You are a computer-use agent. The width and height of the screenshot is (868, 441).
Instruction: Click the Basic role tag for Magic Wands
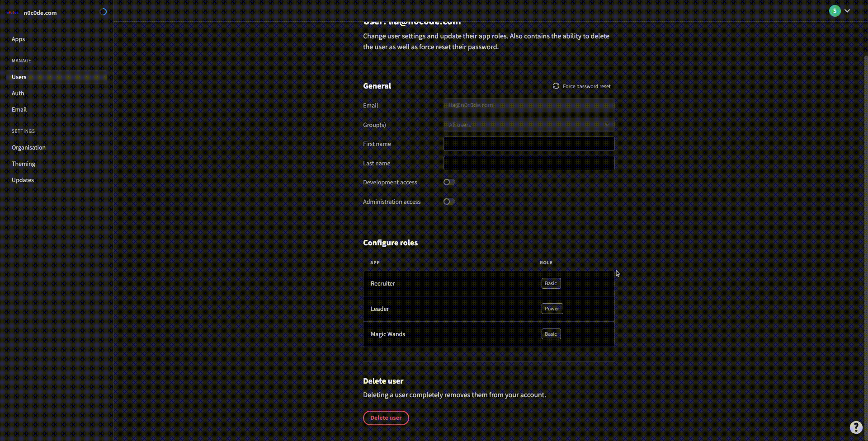point(551,334)
